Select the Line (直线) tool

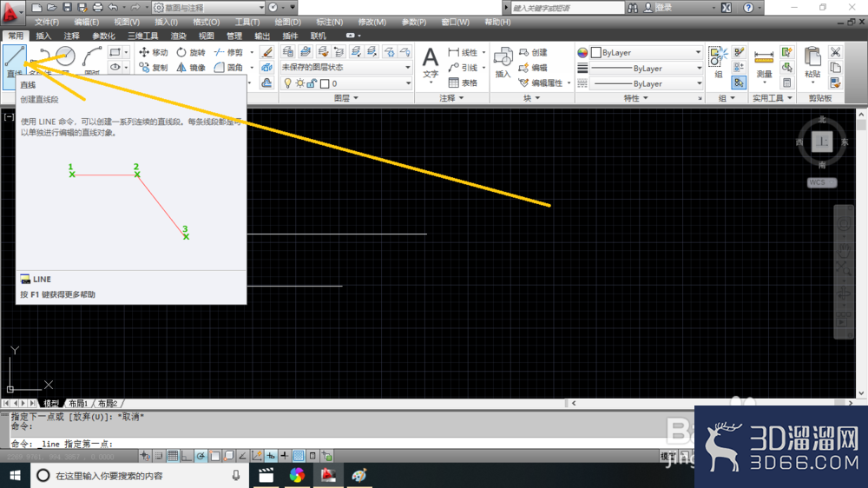pos(15,61)
